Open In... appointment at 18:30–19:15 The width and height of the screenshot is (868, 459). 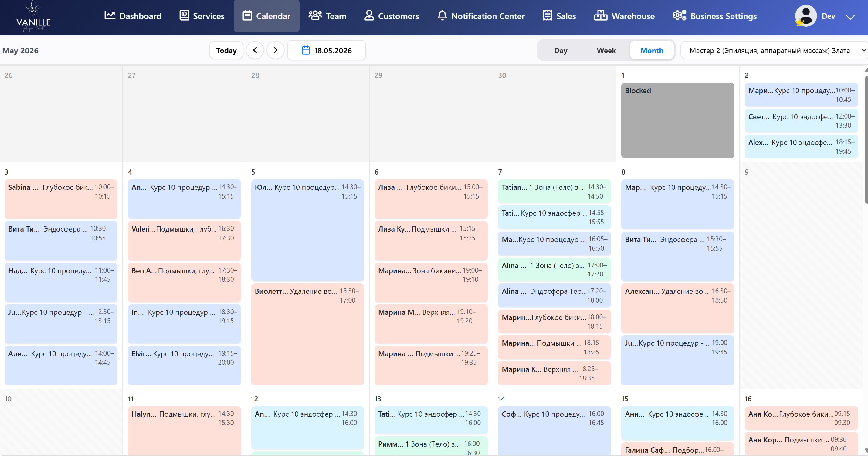(184, 324)
